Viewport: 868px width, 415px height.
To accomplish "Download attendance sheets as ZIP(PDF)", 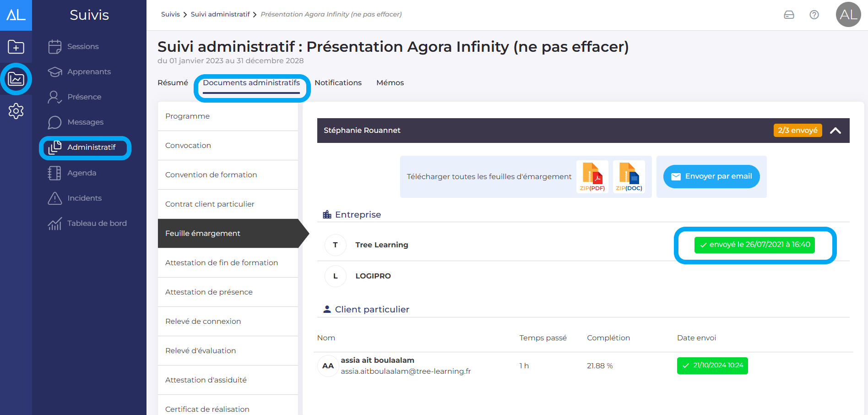I will 592,177.
